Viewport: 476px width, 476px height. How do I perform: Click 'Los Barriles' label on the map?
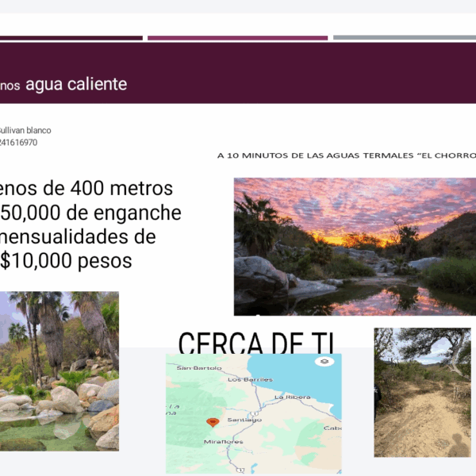click(x=250, y=380)
